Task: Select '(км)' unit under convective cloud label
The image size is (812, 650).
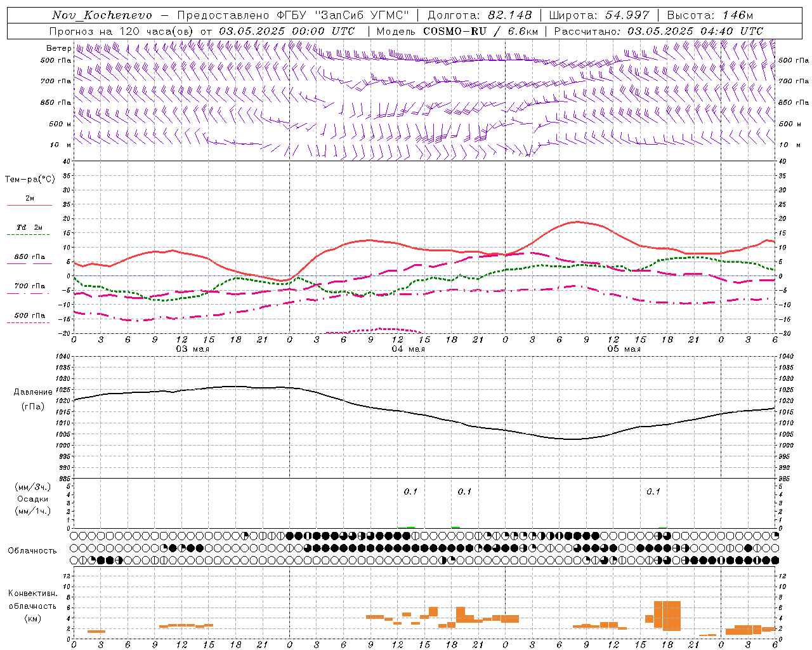Action: pos(32,618)
